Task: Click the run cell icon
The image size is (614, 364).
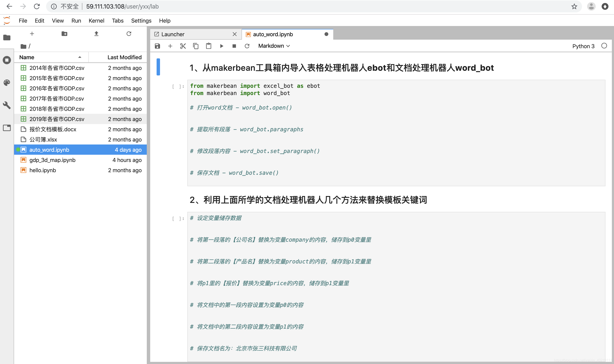Action: pyautogui.click(x=222, y=46)
